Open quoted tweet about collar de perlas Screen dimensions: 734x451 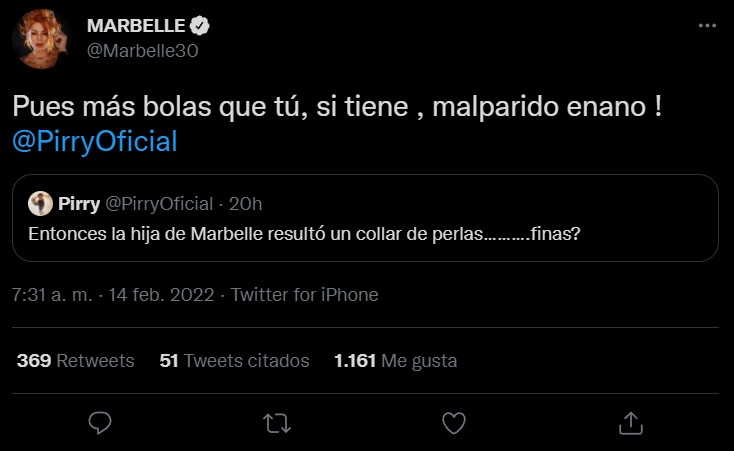coord(365,218)
